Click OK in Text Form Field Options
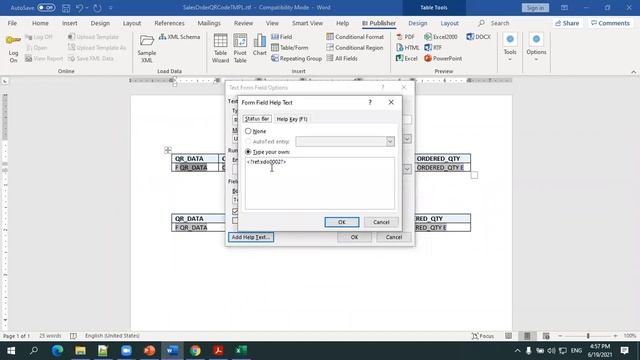640x360 pixels. (x=354, y=237)
